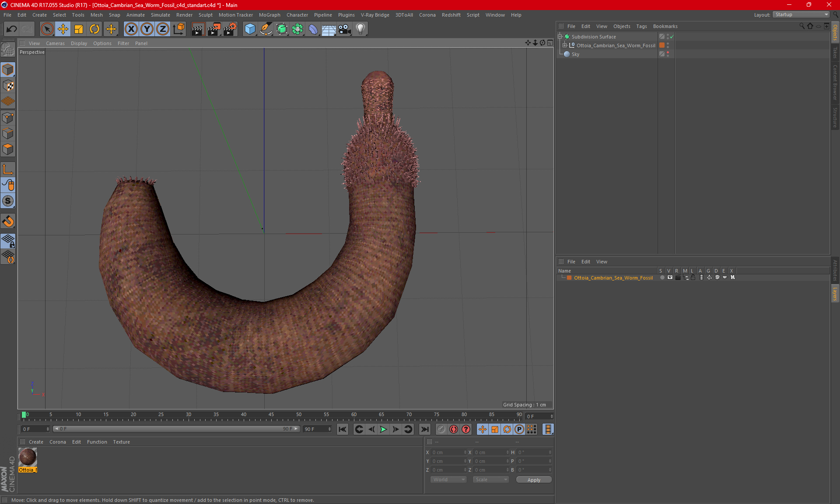Toggle Sky visibility dots
The width and height of the screenshot is (840, 504).
[668, 54]
